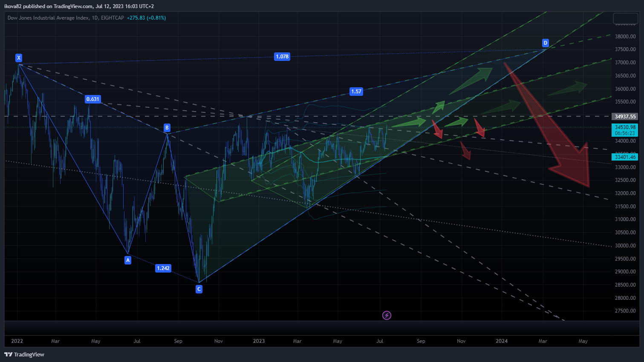Open the TradingView logo at bottom left
644x362 pixels.
[24, 354]
